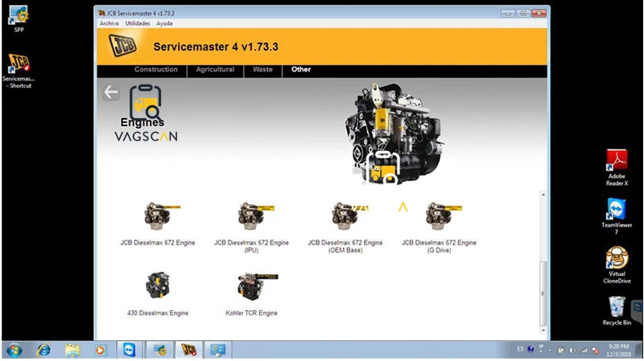Image resolution: width=644 pixels, height=361 pixels.
Task: Click the JCB logo in header
Action: 122,46
